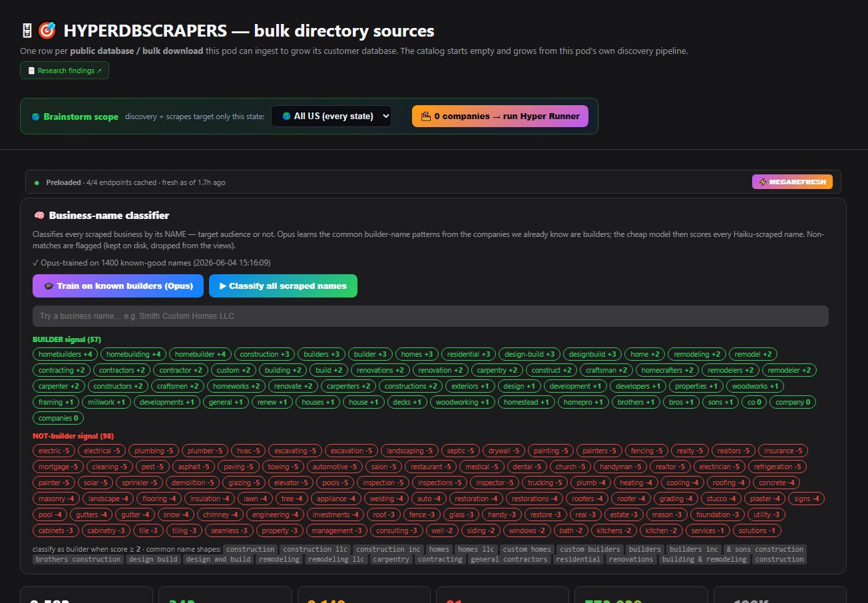Click the MEGAREFRESH button

coord(792,182)
